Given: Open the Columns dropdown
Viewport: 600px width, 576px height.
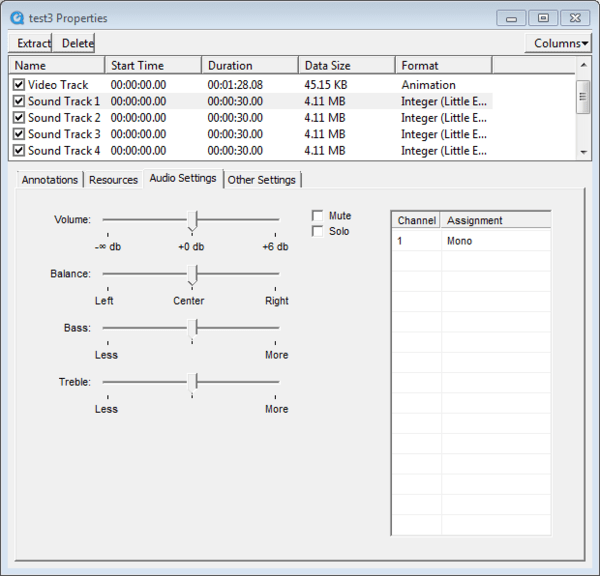Looking at the screenshot, I should (558, 43).
